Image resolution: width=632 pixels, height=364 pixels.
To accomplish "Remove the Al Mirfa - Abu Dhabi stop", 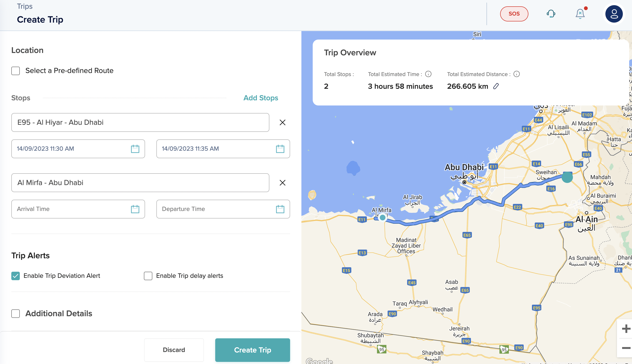I will click(x=282, y=183).
